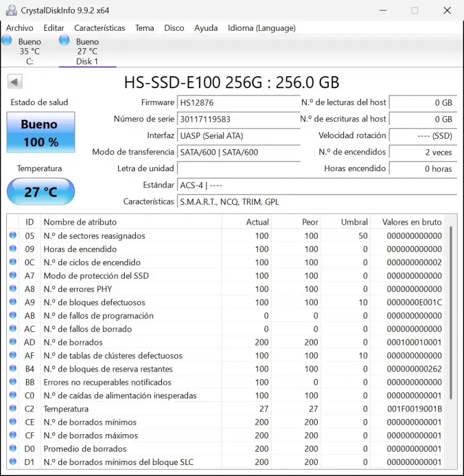Viewport: 464px width, 476px height.
Task: Click status dot of attribute A8 row
Action: click(x=13, y=289)
